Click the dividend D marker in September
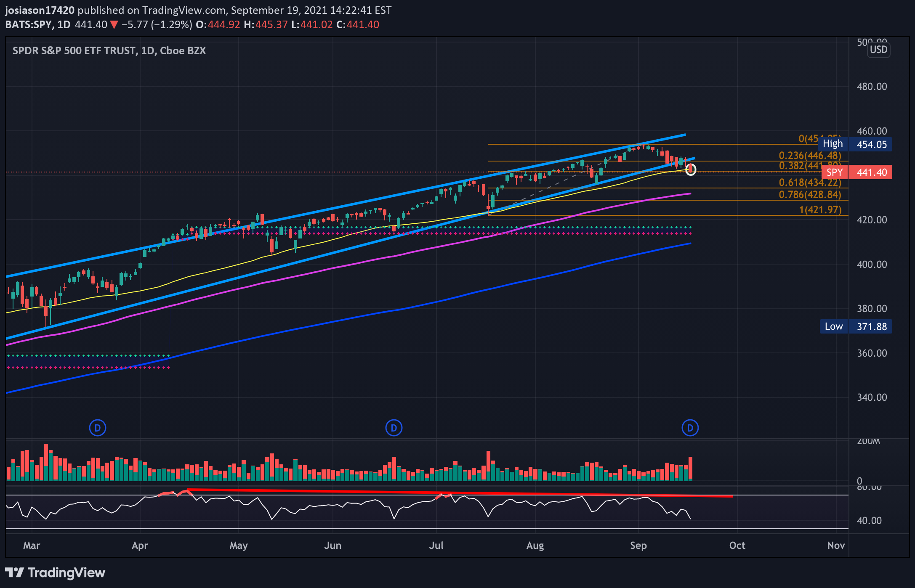 pos(690,428)
